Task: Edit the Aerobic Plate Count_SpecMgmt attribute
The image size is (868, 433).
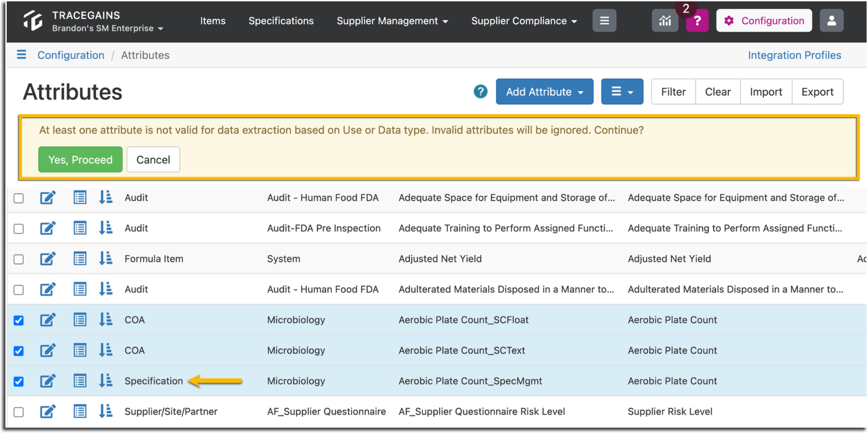Action: [x=48, y=381]
